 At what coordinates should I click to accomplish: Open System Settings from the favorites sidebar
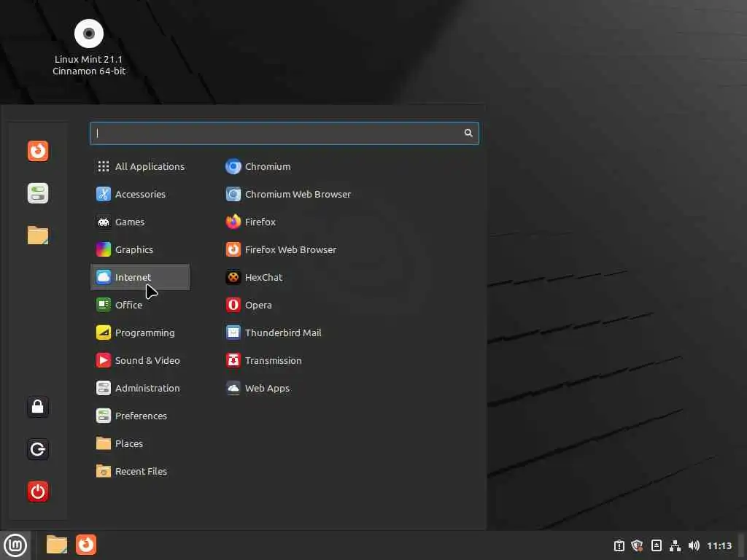tap(38, 193)
